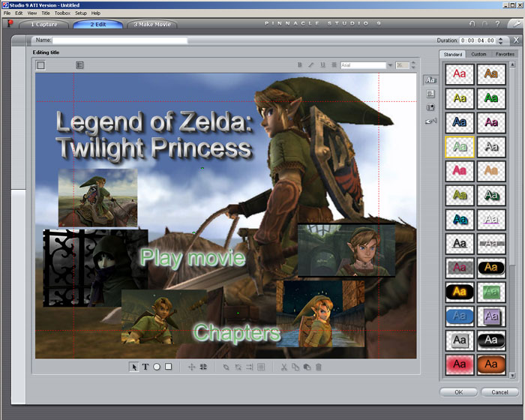Toggle underline formatting
This screenshot has height=420, width=525.
[x=322, y=64]
